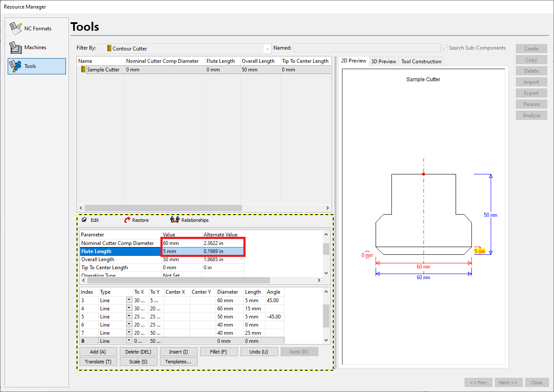554x392 pixels.
Task: Select the Flute Length parameter row
Action: [x=162, y=251]
